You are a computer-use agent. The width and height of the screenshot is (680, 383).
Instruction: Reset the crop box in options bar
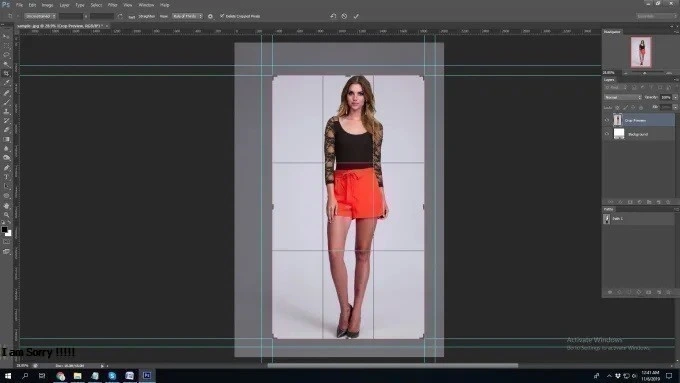pyautogui.click(x=333, y=16)
